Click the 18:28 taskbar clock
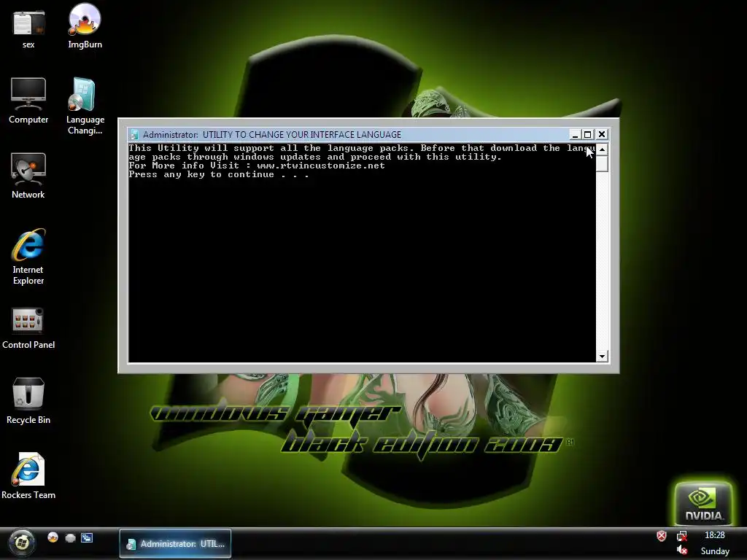 click(715, 535)
